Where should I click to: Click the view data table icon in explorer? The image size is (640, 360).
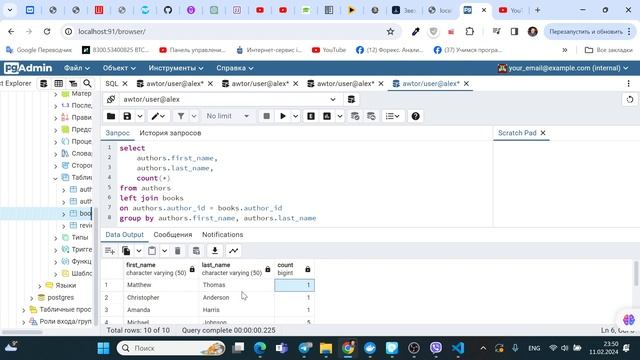[58, 84]
